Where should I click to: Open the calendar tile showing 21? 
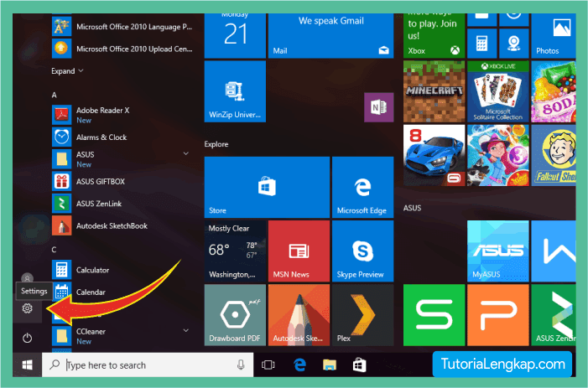[235, 36]
